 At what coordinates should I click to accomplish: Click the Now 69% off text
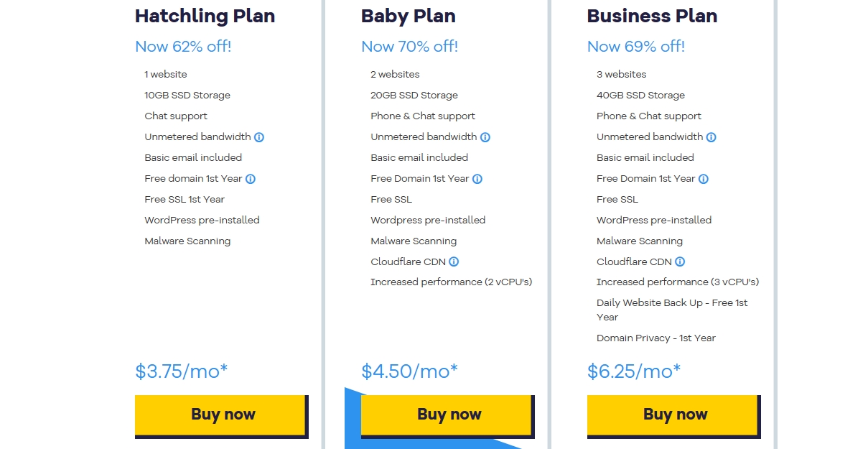click(635, 47)
